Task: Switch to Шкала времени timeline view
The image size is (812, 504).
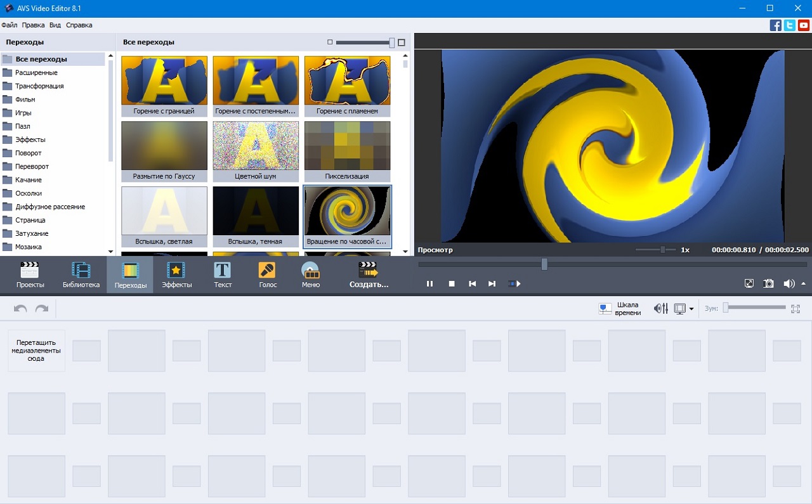Action: [x=620, y=309]
